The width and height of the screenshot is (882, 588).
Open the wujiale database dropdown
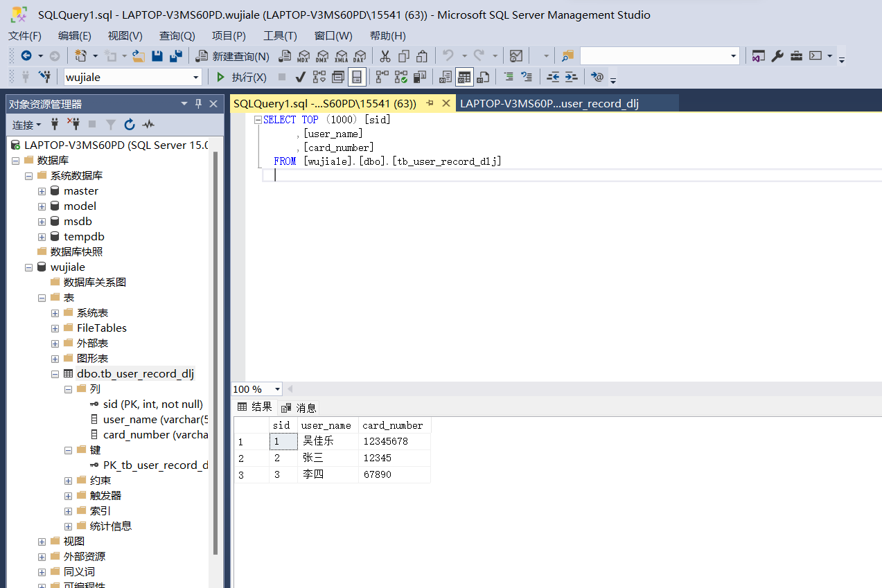[x=196, y=78]
